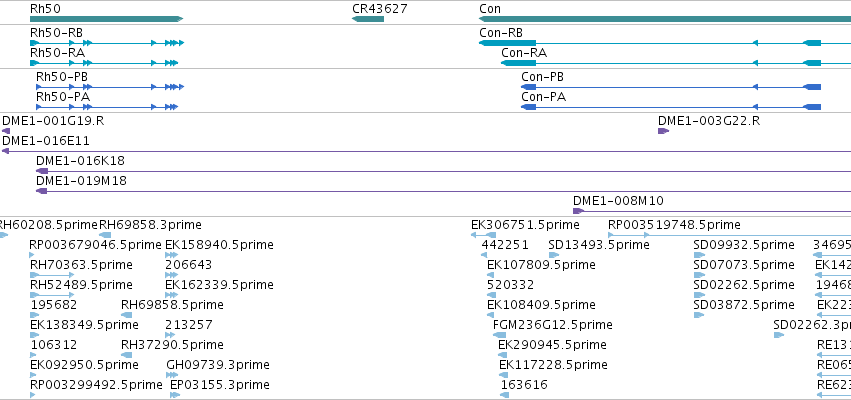Image resolution: width=851 pixels, height=400 pixels.
Task: Click the EK306751.5prime EST arrow
Action: point(483,235)
